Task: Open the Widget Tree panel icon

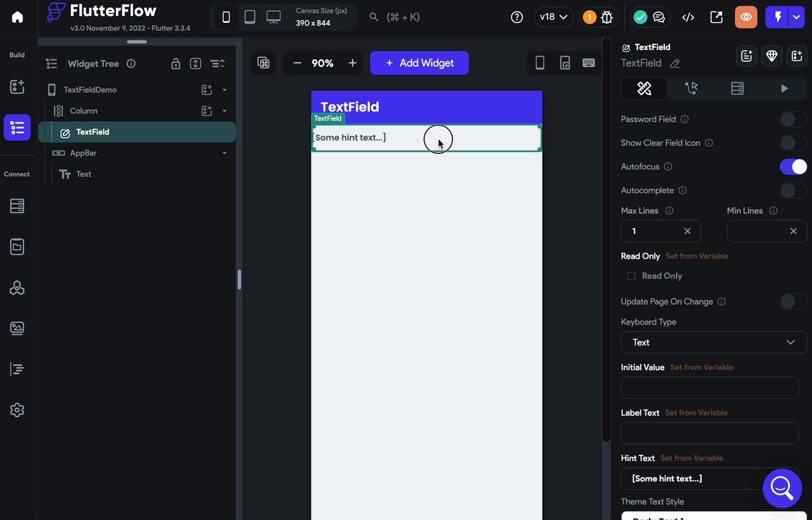Action: pos(17,127)
